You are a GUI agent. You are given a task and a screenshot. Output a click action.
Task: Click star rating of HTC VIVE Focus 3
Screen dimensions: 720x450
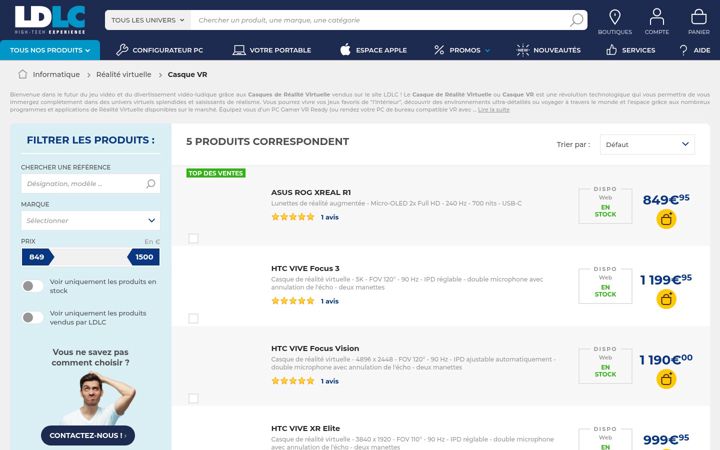(x=293, y=301)
